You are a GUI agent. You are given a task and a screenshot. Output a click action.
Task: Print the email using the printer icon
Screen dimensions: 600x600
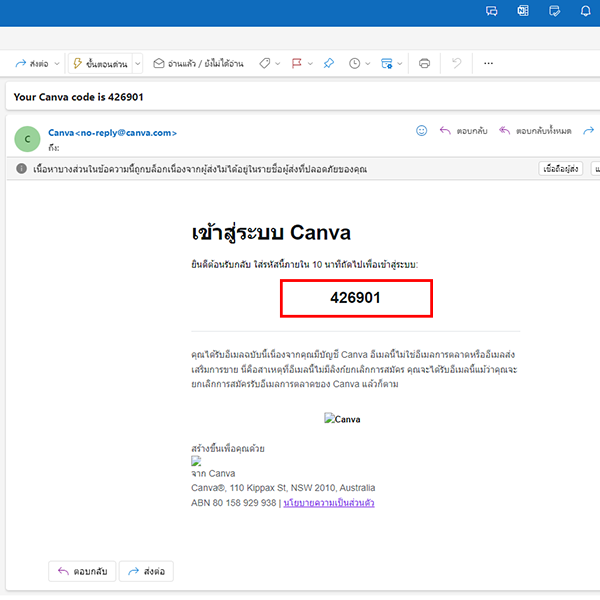[x=424, y=64]
